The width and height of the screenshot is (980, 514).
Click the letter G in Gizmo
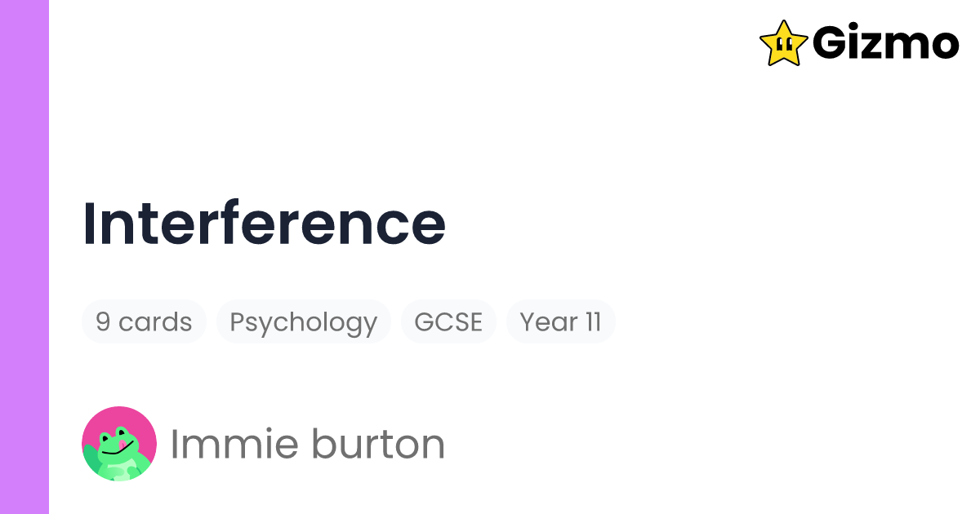pyautogui.click(x=831, y=43)
